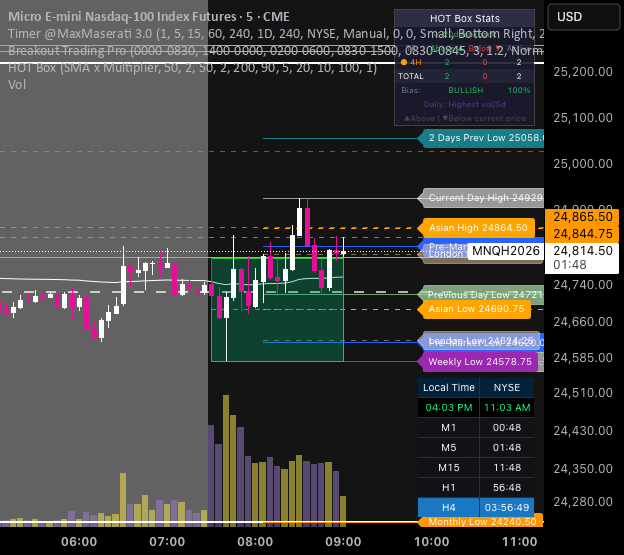Screen dimensions: 624x555
Task: Click the 04:03 PM local time cell
Action: [x=448, y=407]
